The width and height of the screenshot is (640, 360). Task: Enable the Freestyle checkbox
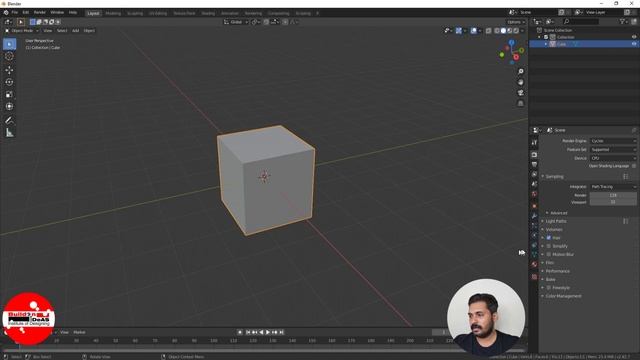[549, 288]
